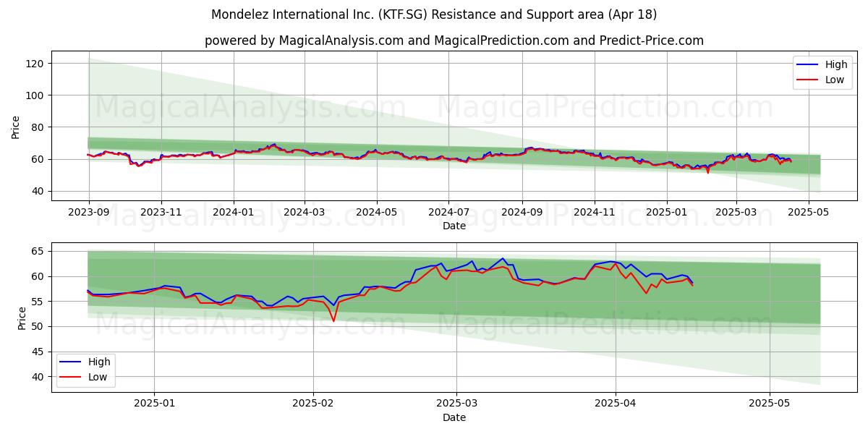The width and height of the screenshot is (868, 434).
Task: Click the 'Price' y-axis label of the lower chart
Action: tap(22, 318)
